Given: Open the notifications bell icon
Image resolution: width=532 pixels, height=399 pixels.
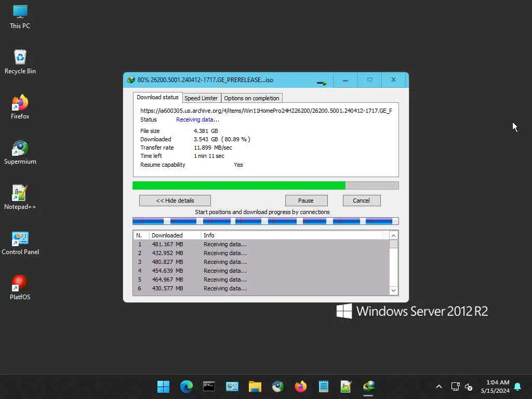Looking at the screenshot, I should pos(518,387).
